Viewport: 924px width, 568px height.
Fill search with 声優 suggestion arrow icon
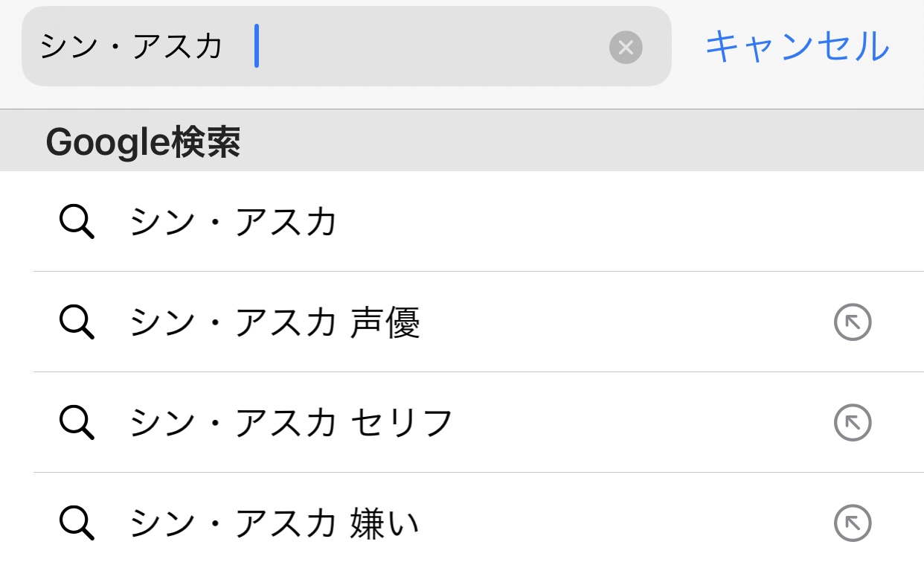pyautogui.click(x=853, y=322)
